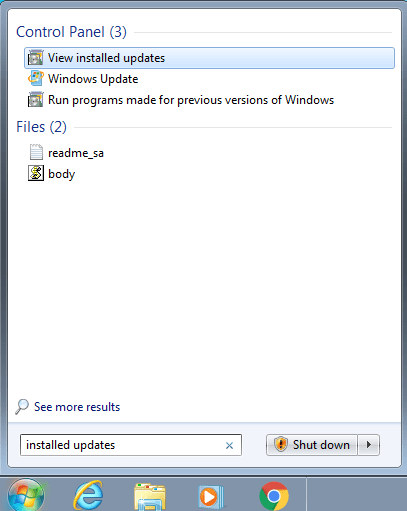Image resolution: width=407 pixels, height=511 pixels.
Task: Click the Shut down button
Action: (x=312, y=445)
